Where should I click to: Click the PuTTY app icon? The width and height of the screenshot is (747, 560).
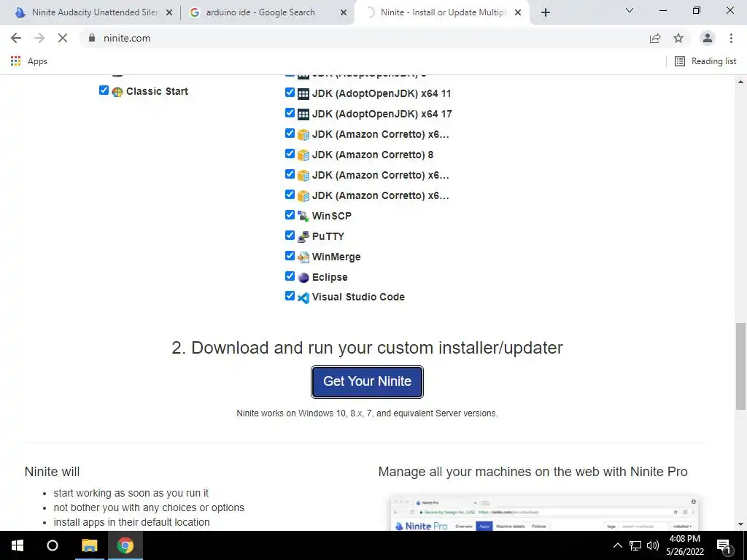coord(303,237)
